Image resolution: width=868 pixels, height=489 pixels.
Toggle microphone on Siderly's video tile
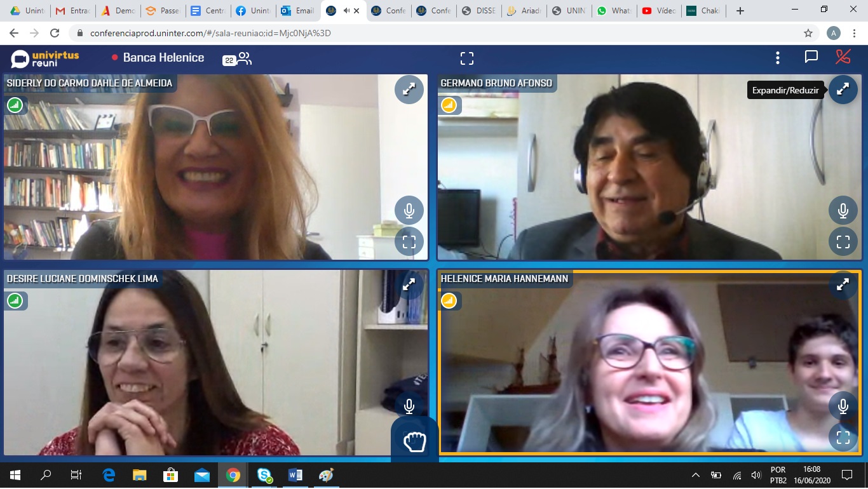(x=409, y=210)
